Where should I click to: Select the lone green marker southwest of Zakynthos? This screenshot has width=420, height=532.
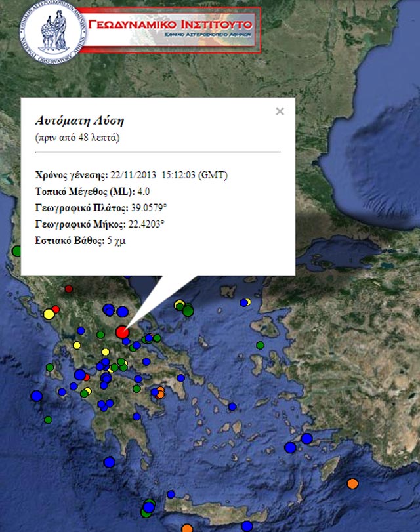[x=48, y=419]
